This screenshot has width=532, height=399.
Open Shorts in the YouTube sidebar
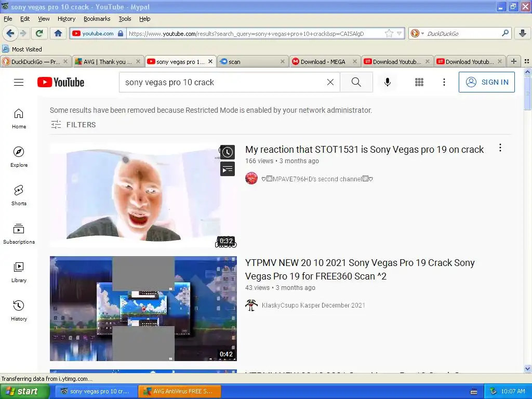coord(19,195)
